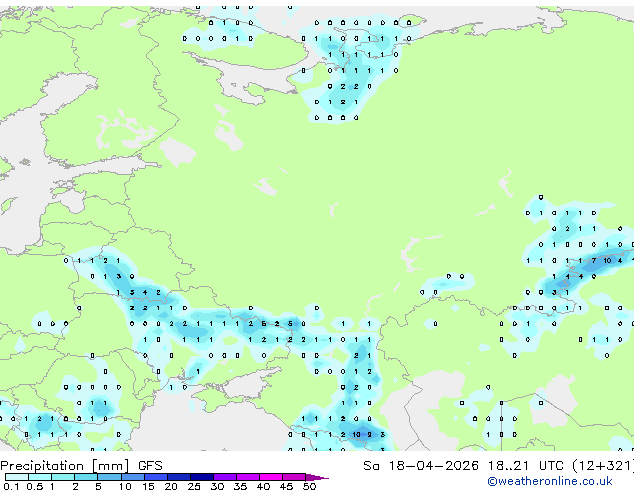634x490 pixels.
Task: Click the 'Precipitation [mm] GFS' title text
Action: click(x=81, y=466)
